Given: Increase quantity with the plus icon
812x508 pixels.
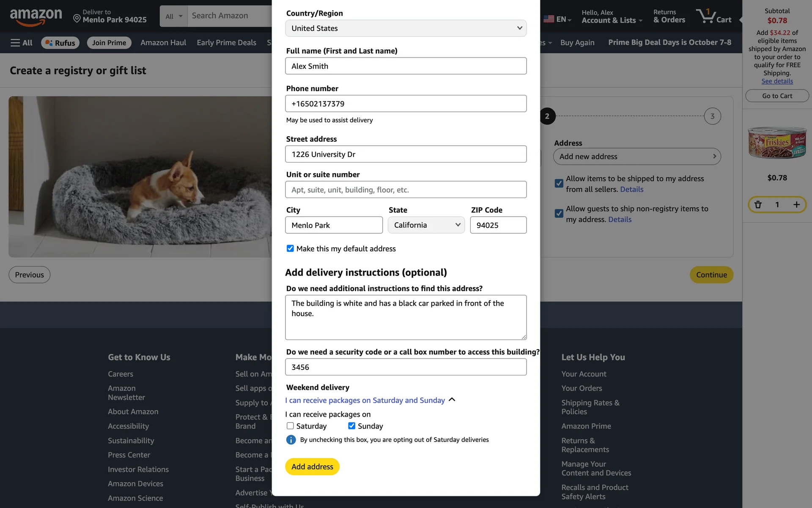Looking at the screenshot, I should pyautogui.click(x=796, y=205).
